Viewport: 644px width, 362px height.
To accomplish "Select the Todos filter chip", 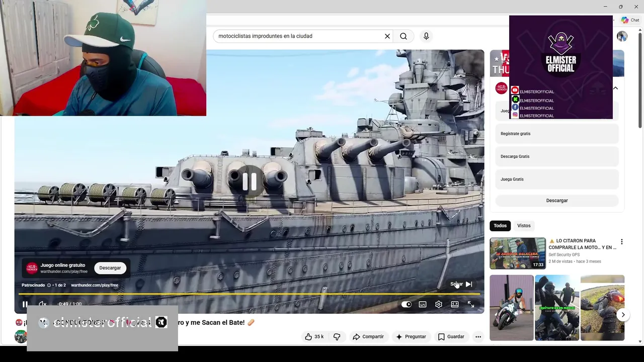I will click(x=500, y=226).
